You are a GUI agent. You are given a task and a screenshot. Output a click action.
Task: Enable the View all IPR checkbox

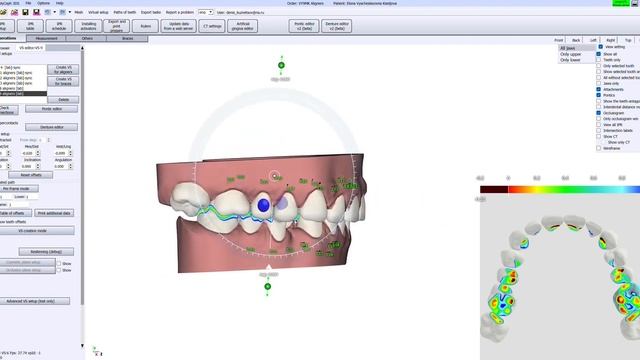[x=599, y=124]
